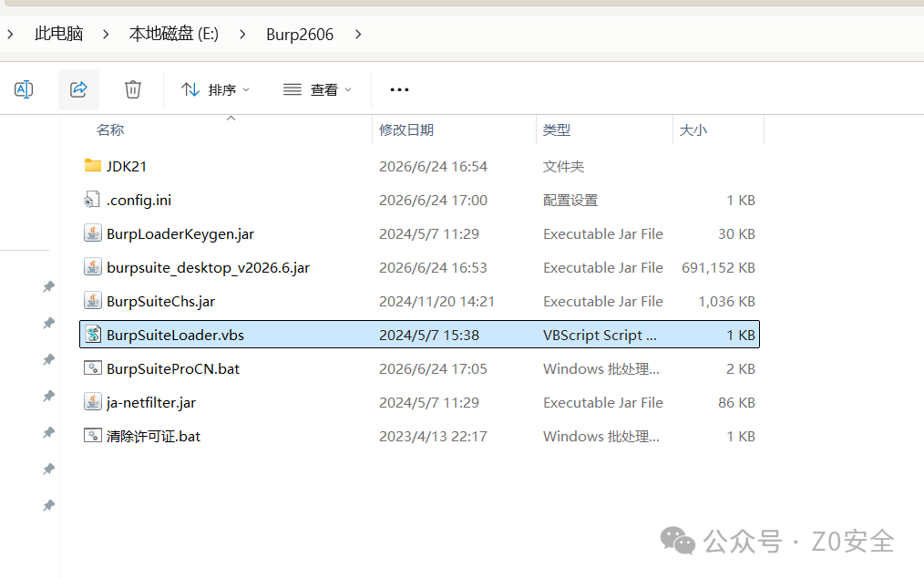Click the 30 KB size cell

click(x=736, y=234)
